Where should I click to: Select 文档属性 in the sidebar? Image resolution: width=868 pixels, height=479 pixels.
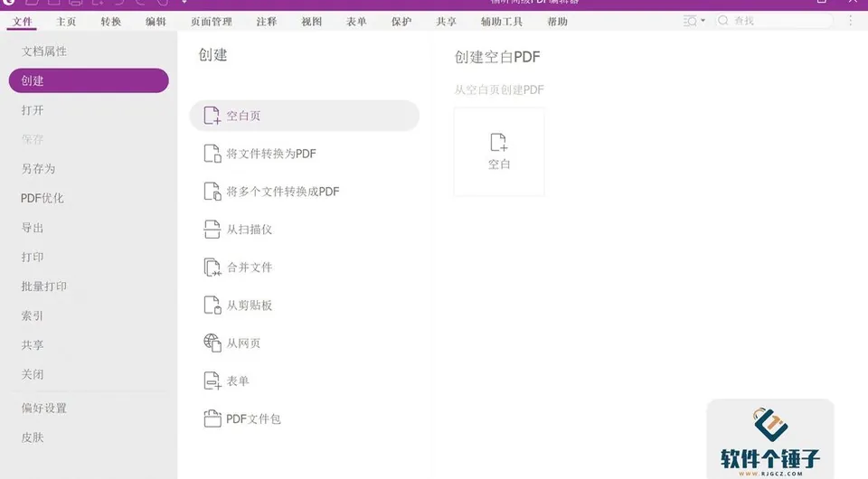point(89,52)
